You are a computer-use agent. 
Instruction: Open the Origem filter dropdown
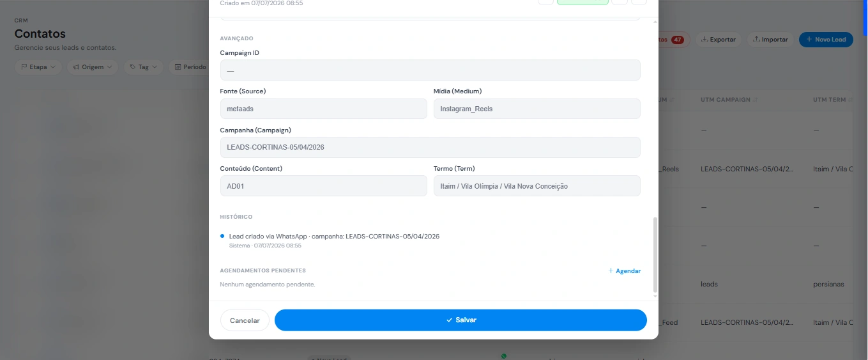[92, 67]
